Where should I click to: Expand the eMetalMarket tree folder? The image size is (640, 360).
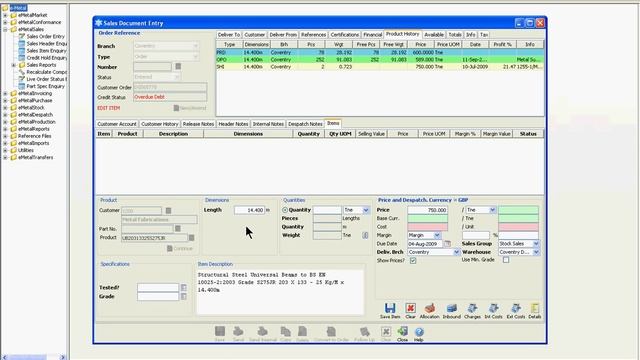coord(5,15)
